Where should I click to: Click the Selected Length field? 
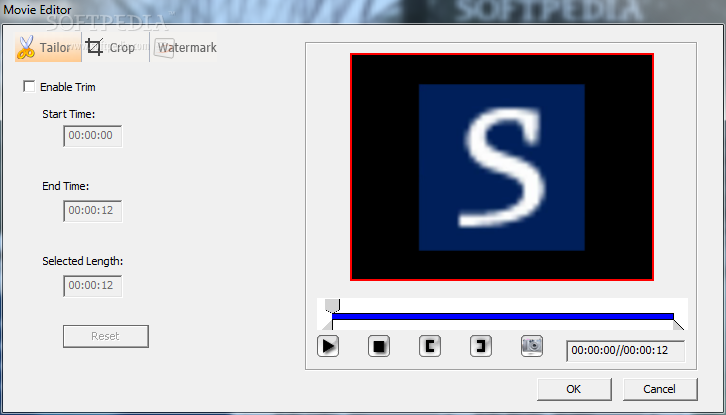[x=93, y=286]
